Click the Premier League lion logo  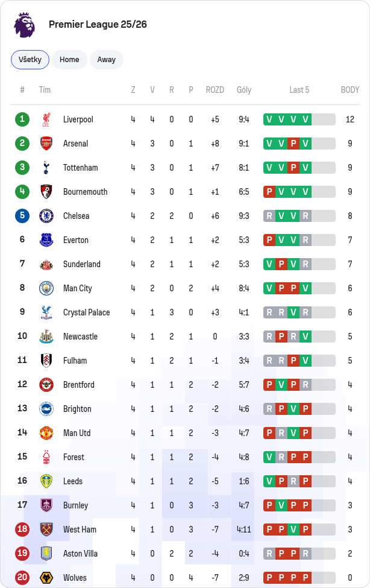click(x=24, y=25)
